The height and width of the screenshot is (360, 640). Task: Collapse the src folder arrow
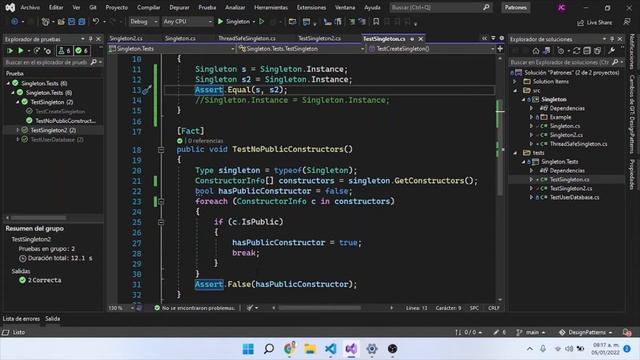coord(515,91)
